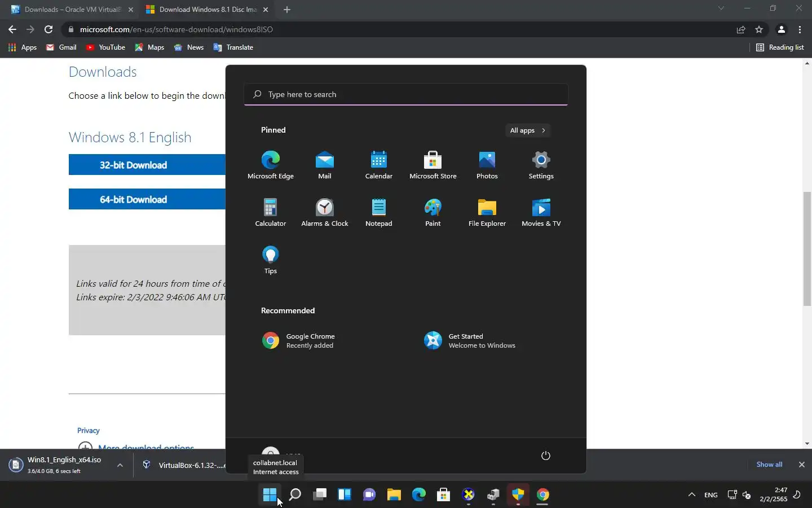Image resolution: width=812 pixels, height=508 pixels.
Task: Close the Download Windows 8.1 tab
Action: pyautogui.click(x=266, y=10)
